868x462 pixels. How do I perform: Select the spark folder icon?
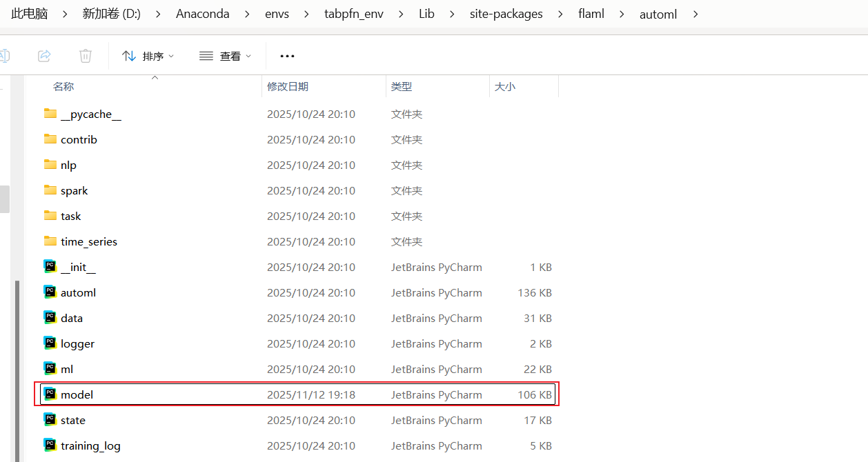coord(50,190)
